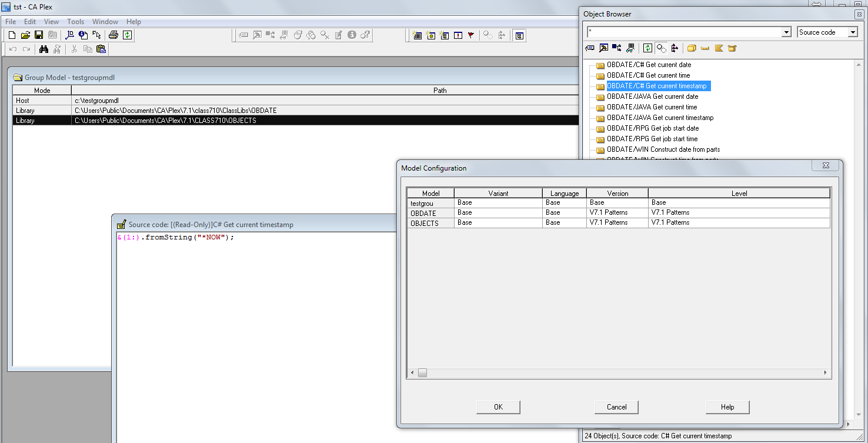Screen dimensions: 868x443
Task: Select OBDATE/JAVA Get current time item
Action: [652, 107]
